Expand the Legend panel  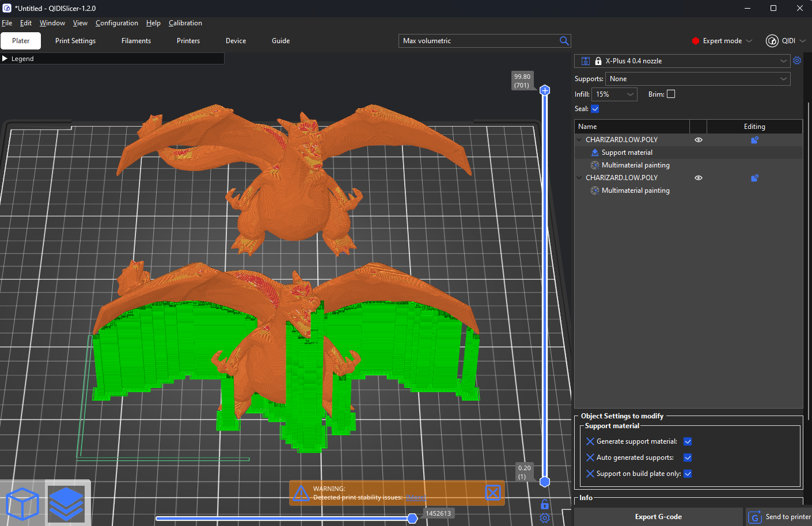tap(5, 59)
